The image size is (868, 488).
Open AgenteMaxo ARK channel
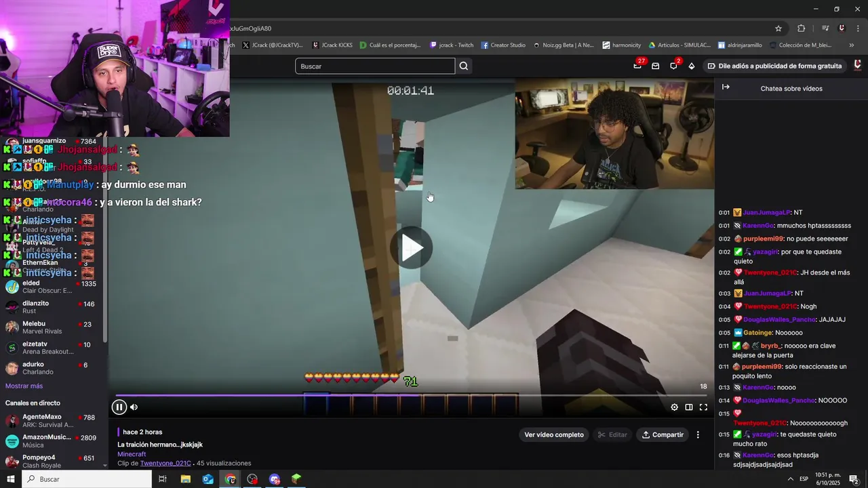point(53,420)
